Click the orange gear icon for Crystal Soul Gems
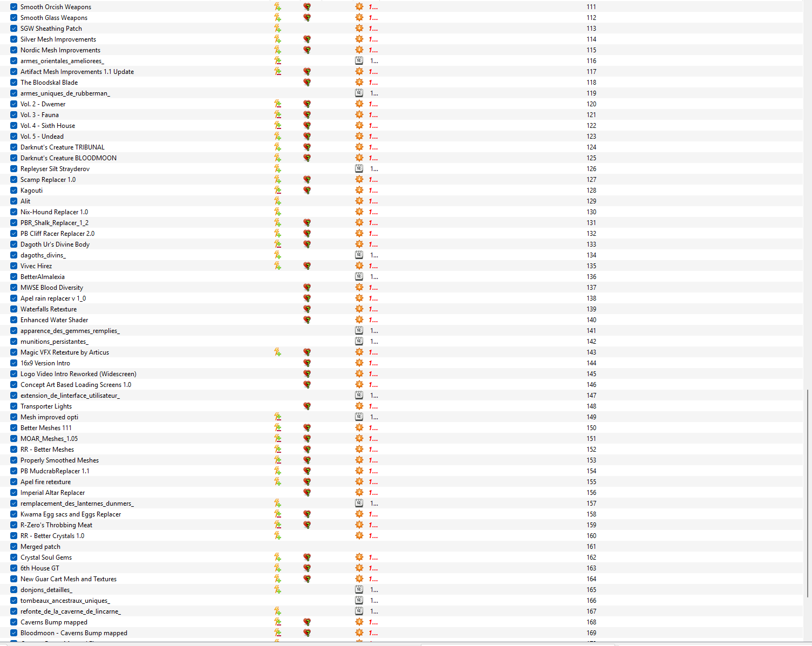 (x=359, y=557)
